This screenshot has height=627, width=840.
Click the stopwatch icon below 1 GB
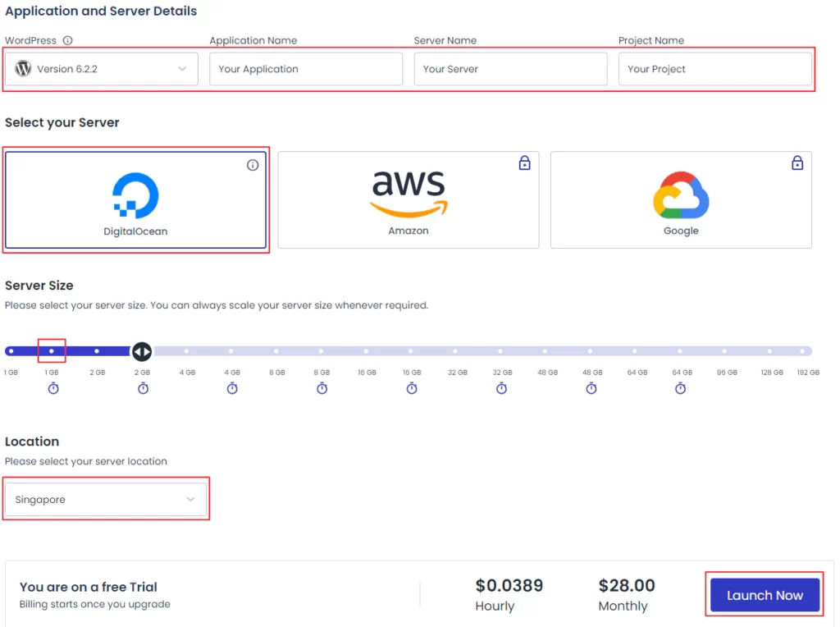[53, 388]
